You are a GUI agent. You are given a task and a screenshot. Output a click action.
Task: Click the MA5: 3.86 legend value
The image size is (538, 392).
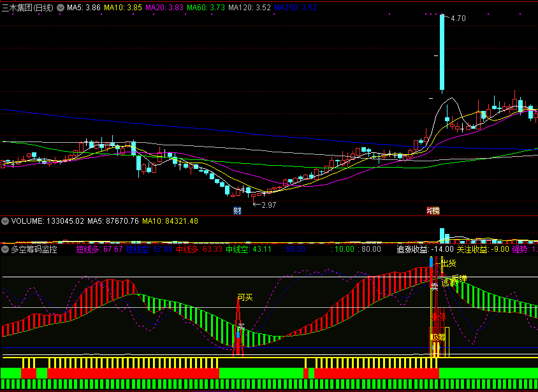(x=84, y=8)
